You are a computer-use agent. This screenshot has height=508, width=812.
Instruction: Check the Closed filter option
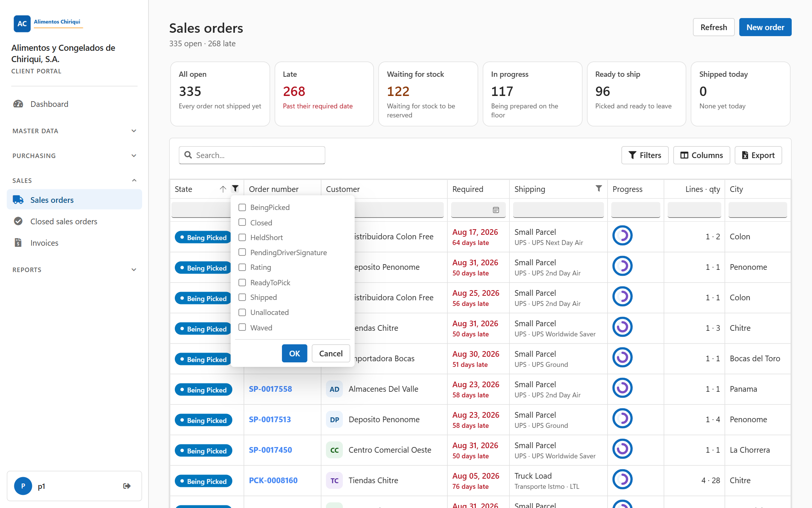(x=242, y=222)
